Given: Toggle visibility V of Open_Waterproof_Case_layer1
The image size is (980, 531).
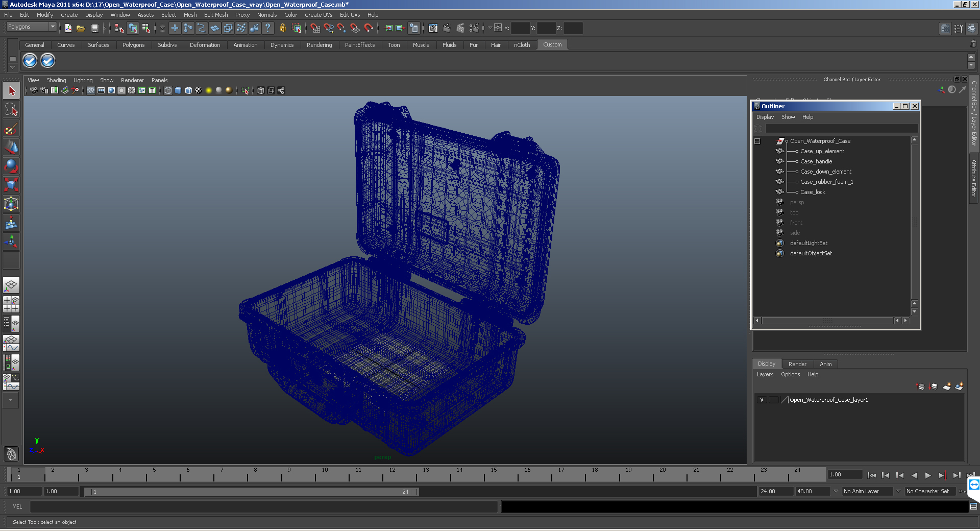Looking at the screenshot, I should (x=762, y=400).
